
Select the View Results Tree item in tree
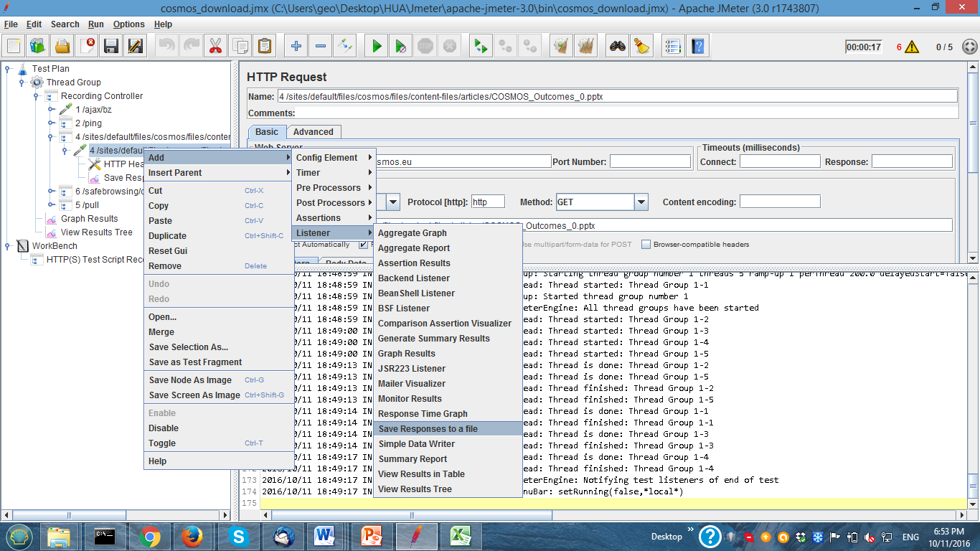pyautogui.click(x=96, y=232)
